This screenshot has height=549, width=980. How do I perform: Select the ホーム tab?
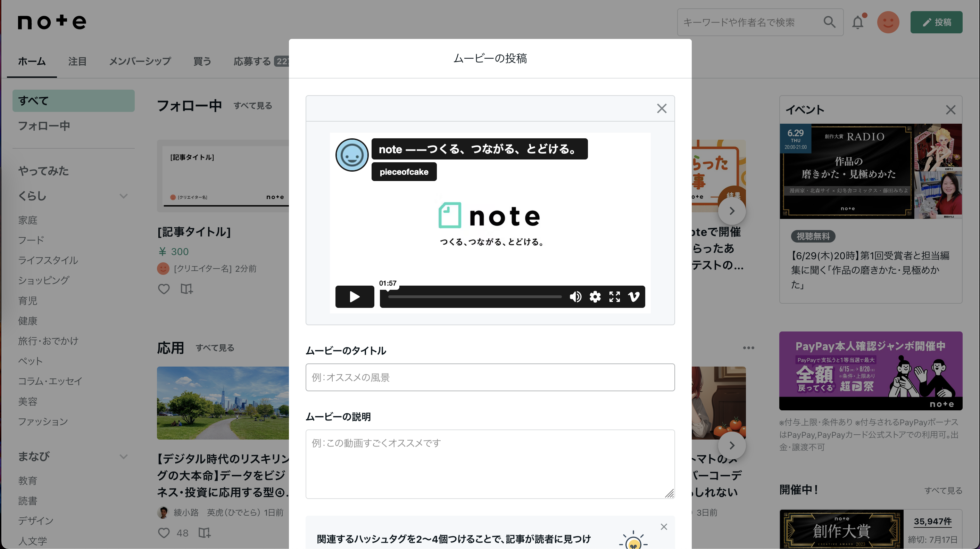tap(32, 61)
